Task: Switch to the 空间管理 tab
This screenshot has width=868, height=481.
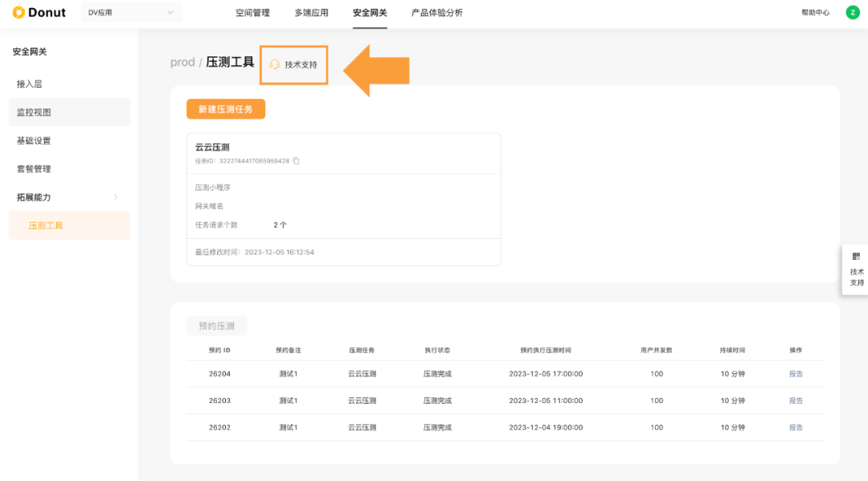Action: 252,13
